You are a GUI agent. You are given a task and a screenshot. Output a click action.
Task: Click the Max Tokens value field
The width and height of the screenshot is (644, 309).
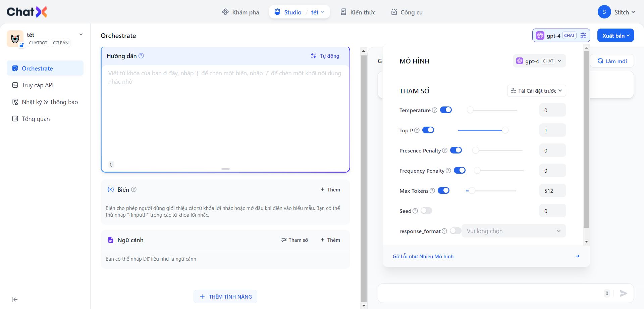[x=552, y=191]
